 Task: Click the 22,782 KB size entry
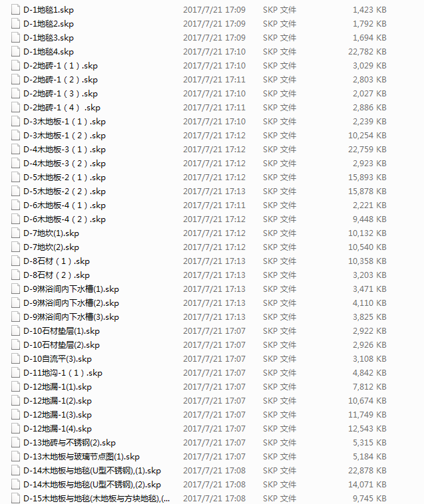click(367, 51)
